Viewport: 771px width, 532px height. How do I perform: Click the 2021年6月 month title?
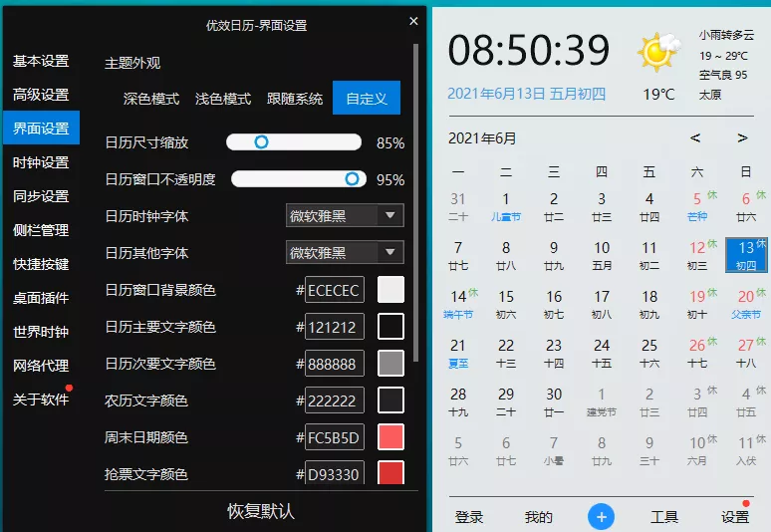[482, 138]
